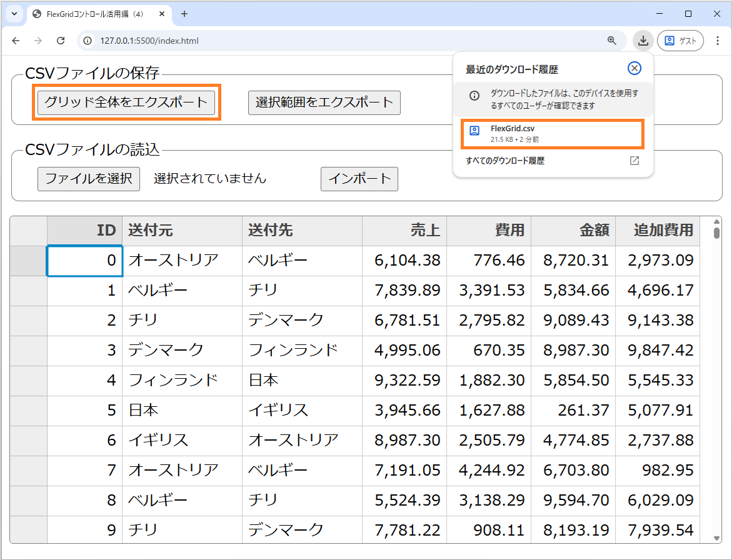Click 選択範囲をエクスポート button
The height and width of the screenshot is (560, 732).
324,102
